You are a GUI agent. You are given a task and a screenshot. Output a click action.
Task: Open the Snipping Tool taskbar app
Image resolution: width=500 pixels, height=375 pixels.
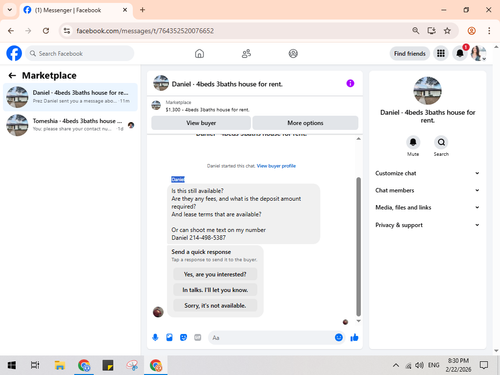[132, 365]
